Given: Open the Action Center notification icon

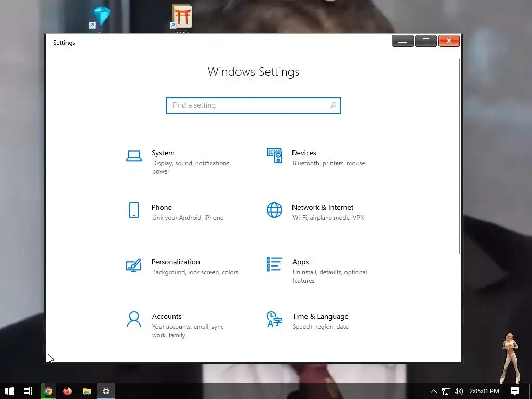Looking at the screenshot, I should point(515,391).
